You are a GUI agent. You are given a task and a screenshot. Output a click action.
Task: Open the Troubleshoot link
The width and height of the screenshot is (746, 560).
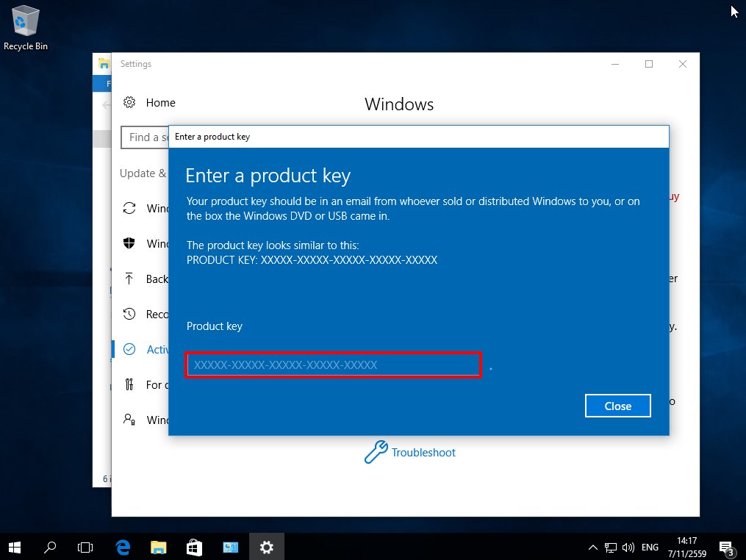click(423, 453)
